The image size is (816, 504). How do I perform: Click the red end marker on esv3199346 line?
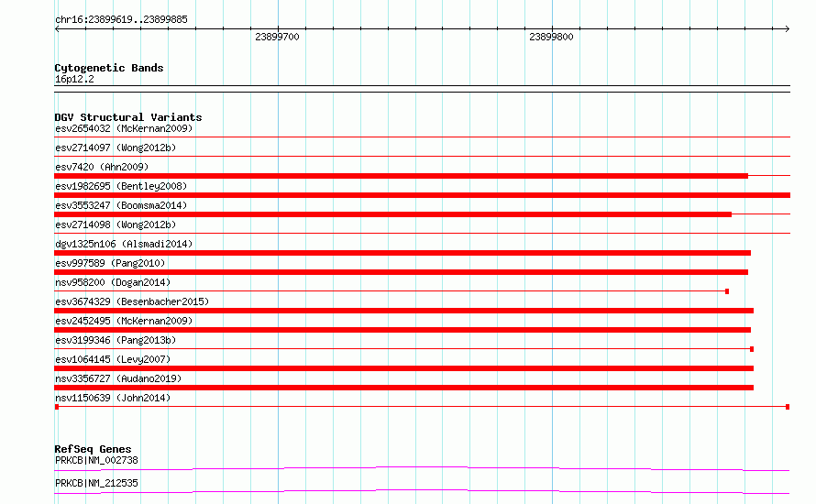(752, 349)
